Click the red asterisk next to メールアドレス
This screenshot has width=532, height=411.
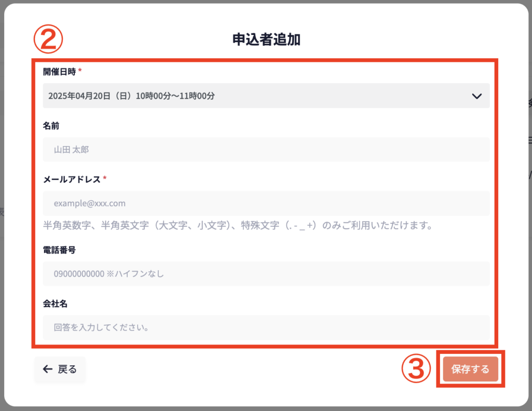click(x=105, y=179)
